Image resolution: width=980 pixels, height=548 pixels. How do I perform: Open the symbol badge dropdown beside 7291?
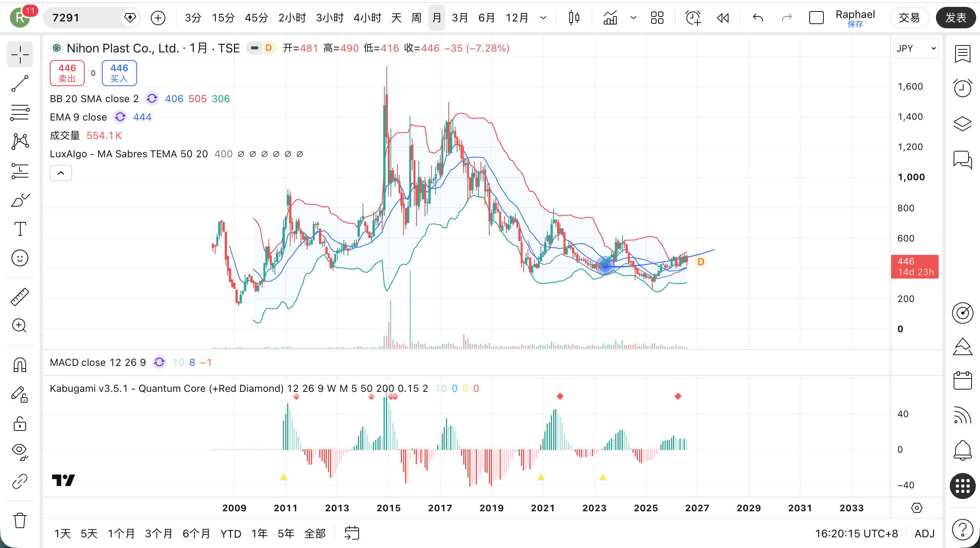coord(130,18)
